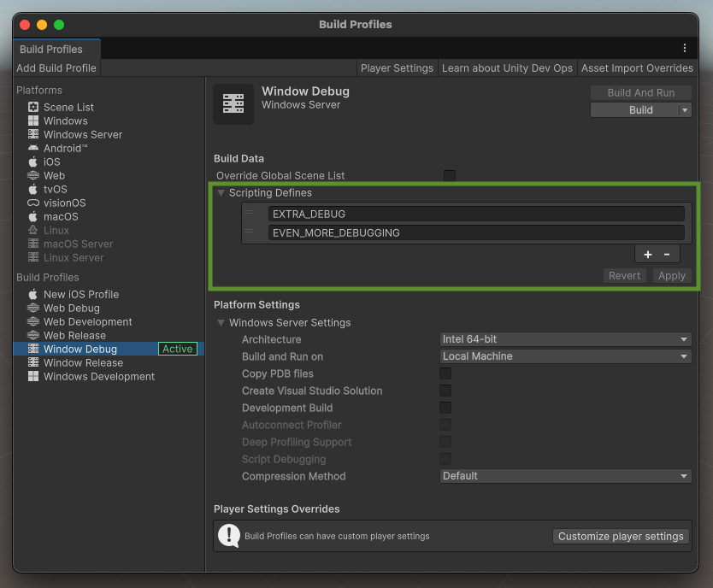Select the visionOS platform row
Image resolution: width=713 pixels, height=588 pixels.
[x=109, y=203]
